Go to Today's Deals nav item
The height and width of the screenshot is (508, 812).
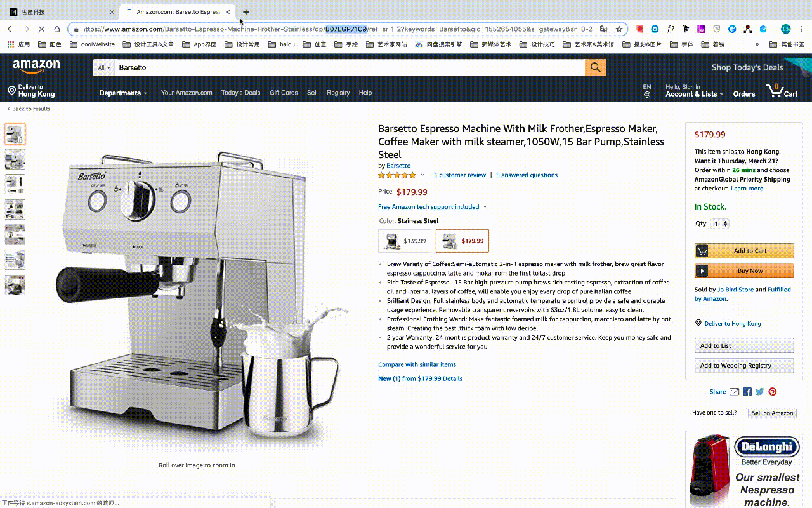(240, 93)
